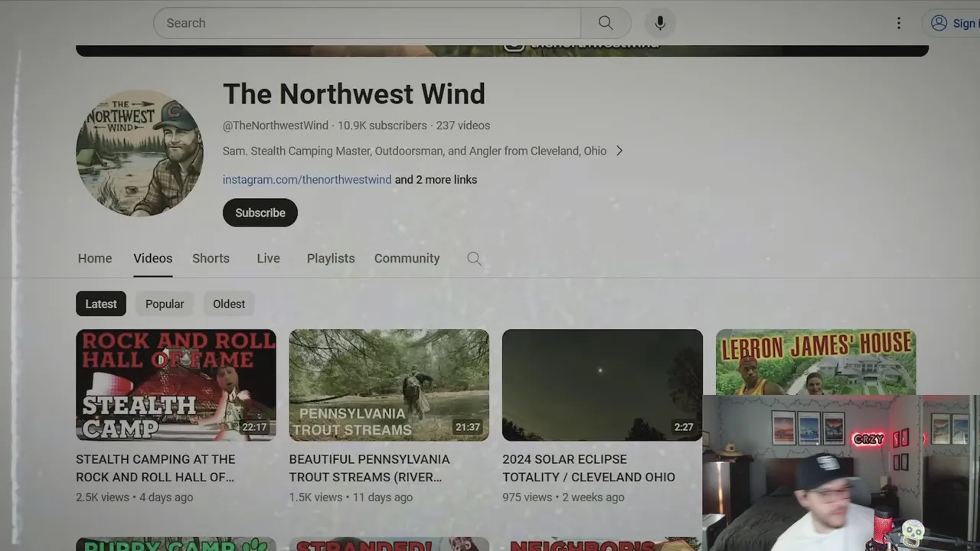Open instagram.com/thenorthwestwind link
The width and height of the screenshot is (980, 551).
(x=307, y=180)
